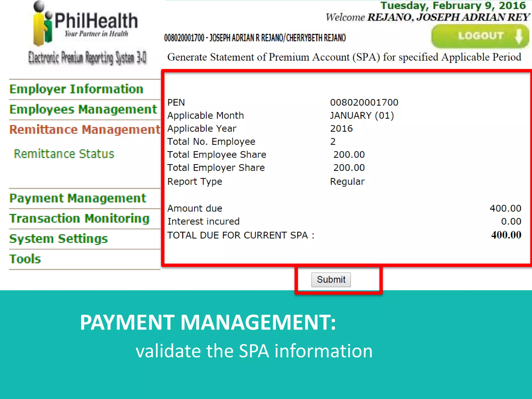
Task: Open the Transaction Monitoring menu
Action: tap(79, 218)
